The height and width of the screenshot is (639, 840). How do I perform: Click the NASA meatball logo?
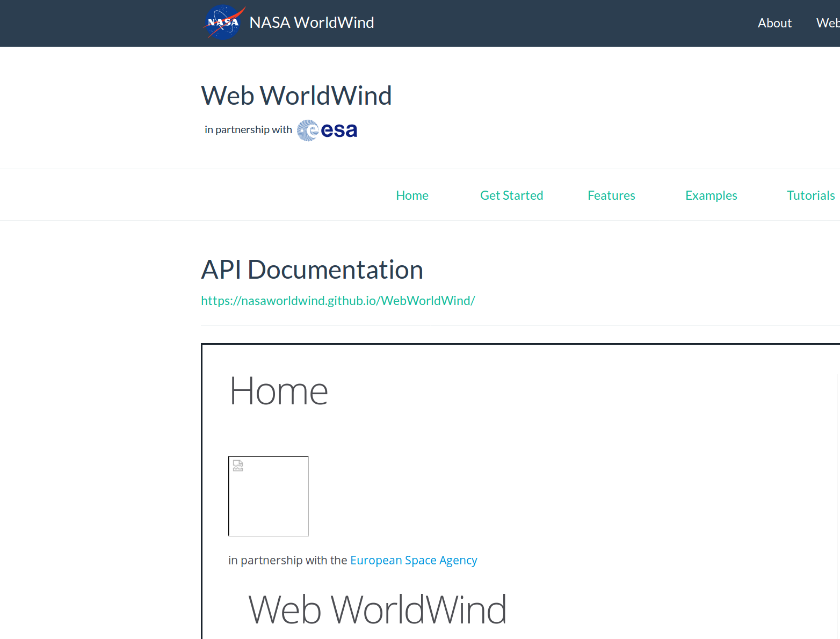tap(224, 23)
